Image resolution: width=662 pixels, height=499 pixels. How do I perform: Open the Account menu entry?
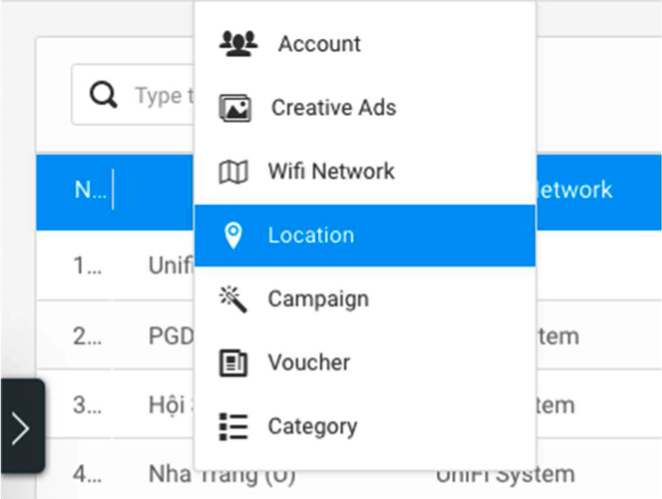tap(365, 43)
